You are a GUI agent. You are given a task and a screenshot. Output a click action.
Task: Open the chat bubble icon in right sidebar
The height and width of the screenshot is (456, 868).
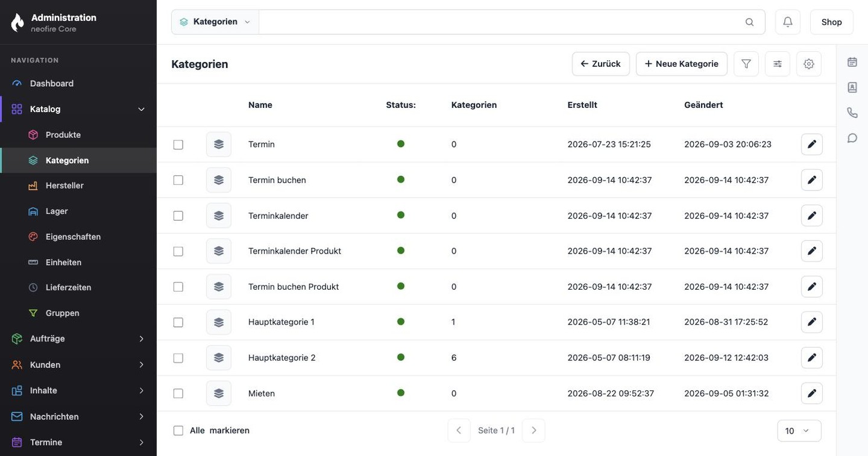click(x=852, y=138)
